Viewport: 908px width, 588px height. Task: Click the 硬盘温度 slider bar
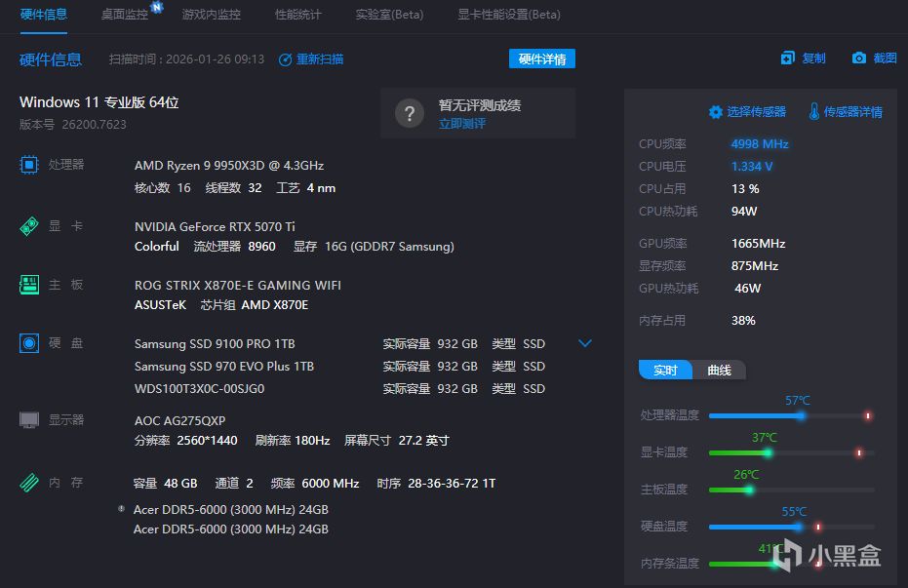(791, 527)
